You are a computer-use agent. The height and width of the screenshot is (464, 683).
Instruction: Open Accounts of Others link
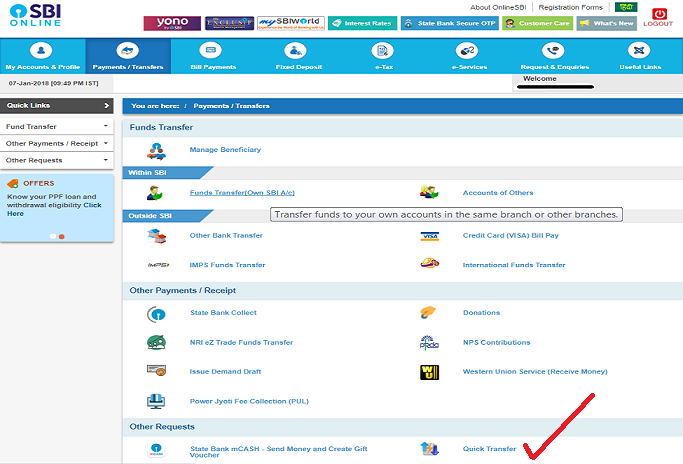498,193
